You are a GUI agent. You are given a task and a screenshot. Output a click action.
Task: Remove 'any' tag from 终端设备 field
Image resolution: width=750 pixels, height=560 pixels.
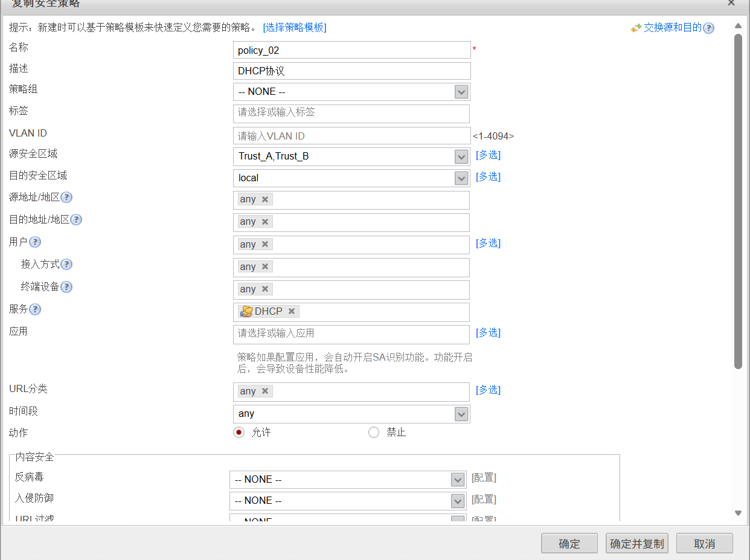pos(264,289)
